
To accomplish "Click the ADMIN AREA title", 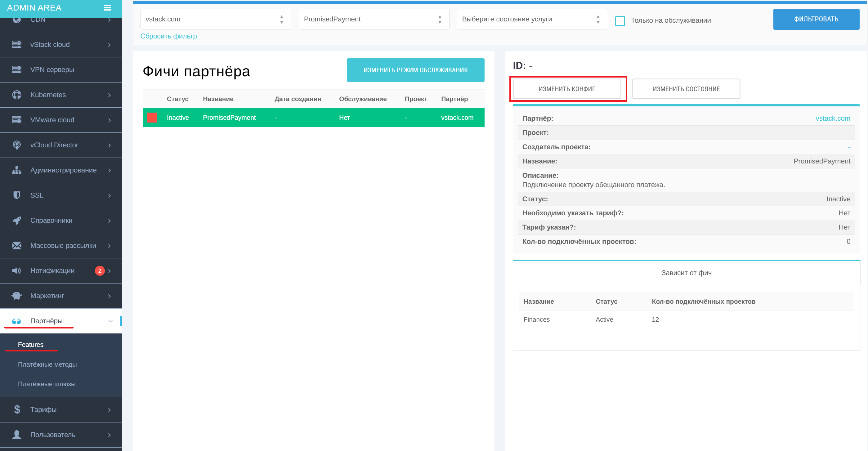I will (x=34, y=8).
